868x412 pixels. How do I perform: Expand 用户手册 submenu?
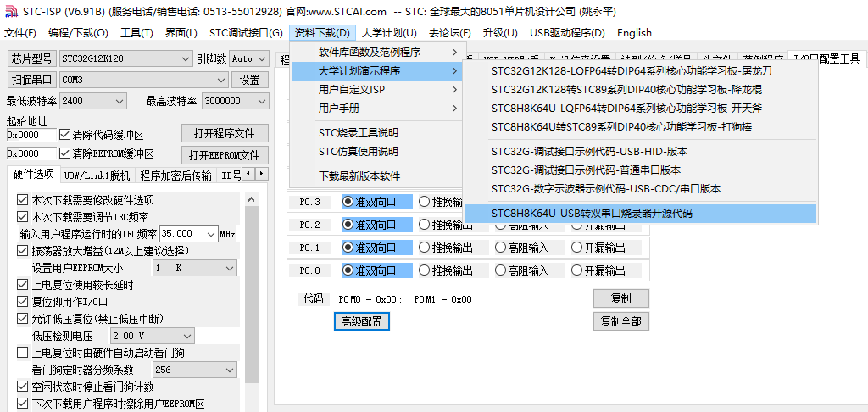coord(378,108)
